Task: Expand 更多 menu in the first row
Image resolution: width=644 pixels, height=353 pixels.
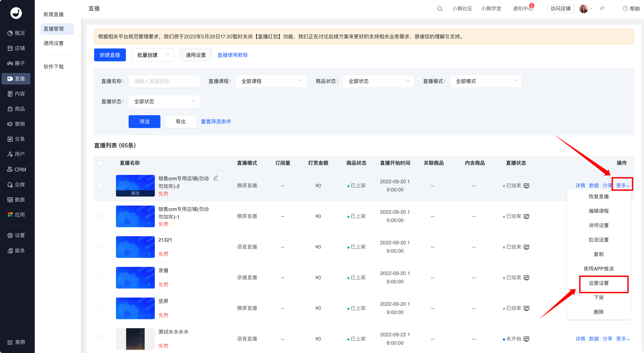Action: pos(623,185)
